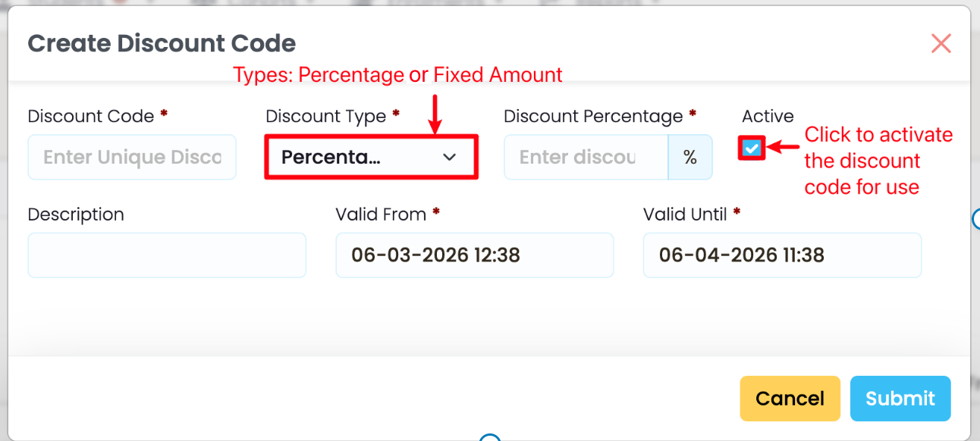Click the percent sign addon
980x441 pixels.
[x=689, y=157]
